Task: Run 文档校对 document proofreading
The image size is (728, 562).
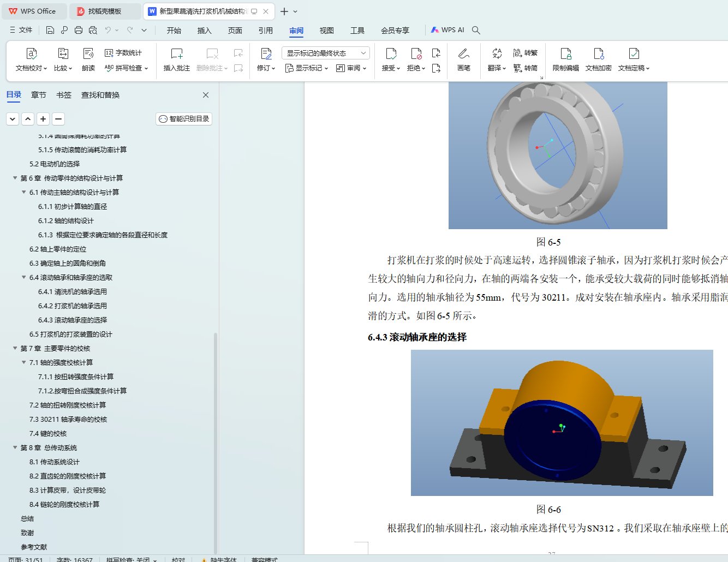Action: point(32,59)
